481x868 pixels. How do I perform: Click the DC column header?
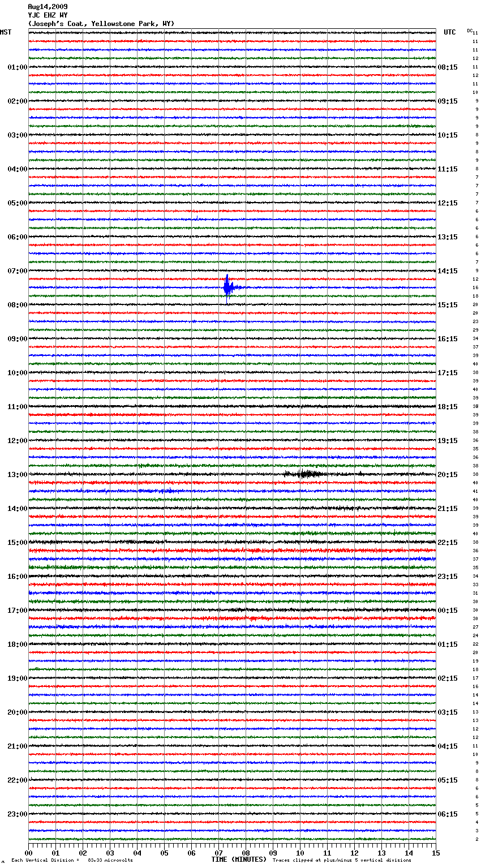pos(470,31)
